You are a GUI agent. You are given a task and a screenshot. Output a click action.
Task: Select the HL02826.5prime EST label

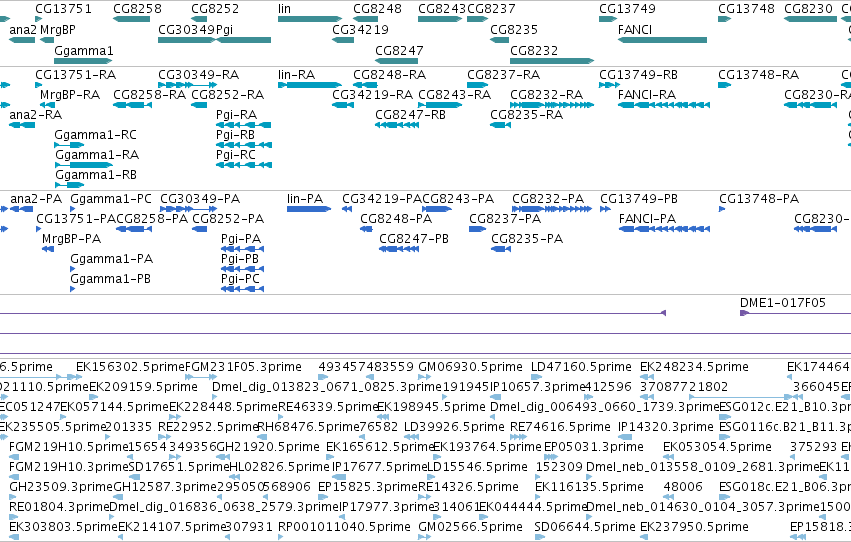(x=280, y=467)
